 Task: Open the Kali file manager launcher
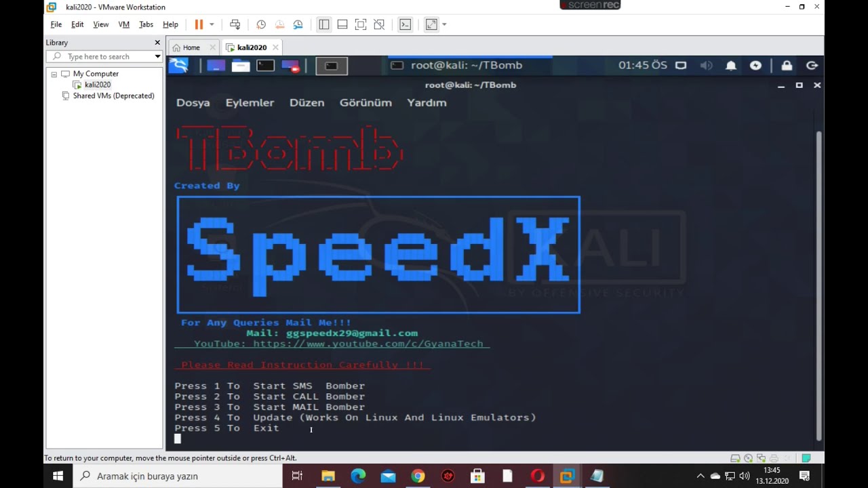pyautogui.click(x=241, y=66)
